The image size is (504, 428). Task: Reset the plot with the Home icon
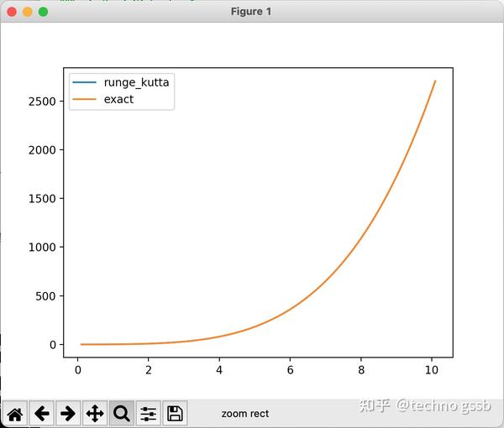[15, 413]
